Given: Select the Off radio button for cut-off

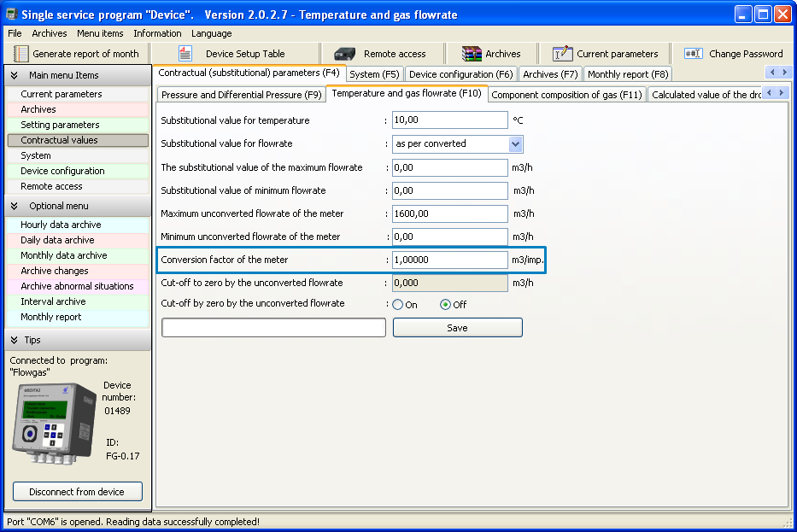Looking at the screenshot, I should (x=445, y=304).
